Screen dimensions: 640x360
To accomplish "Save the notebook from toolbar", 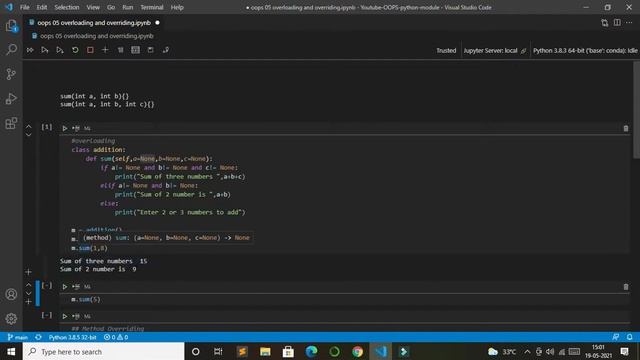I will pos(151,50).
